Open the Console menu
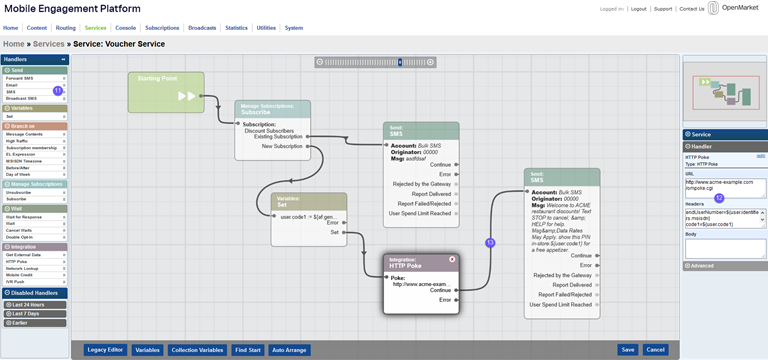The image size is (768, 360). pyautogui.click(x=125, y=28)
